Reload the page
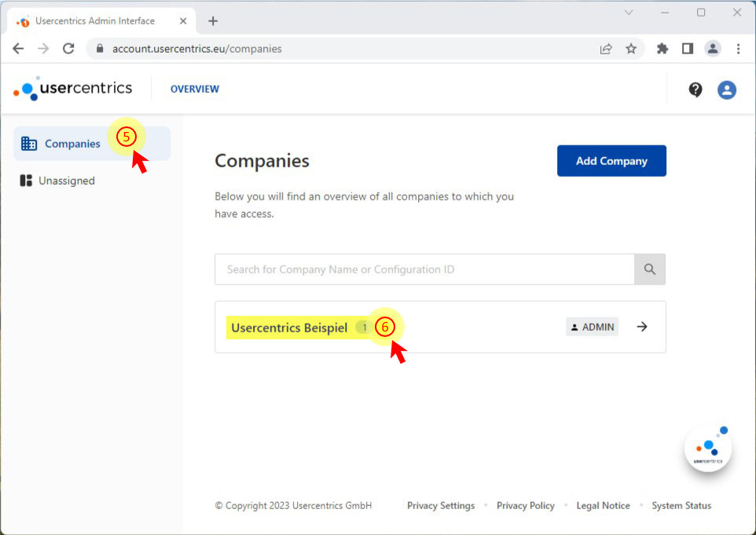The width and height of the screenshot is (756, 535). (68, 49)
